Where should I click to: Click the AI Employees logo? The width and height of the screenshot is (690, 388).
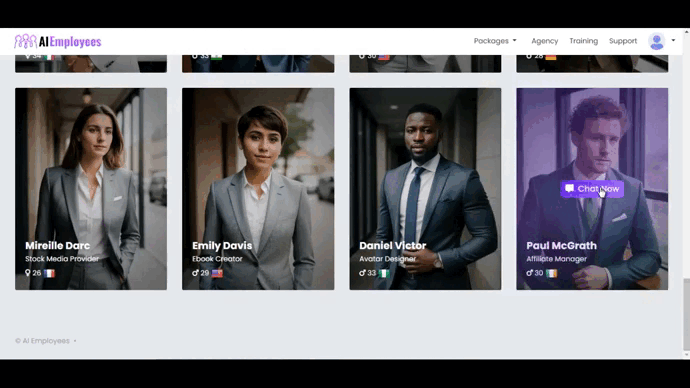58,41
